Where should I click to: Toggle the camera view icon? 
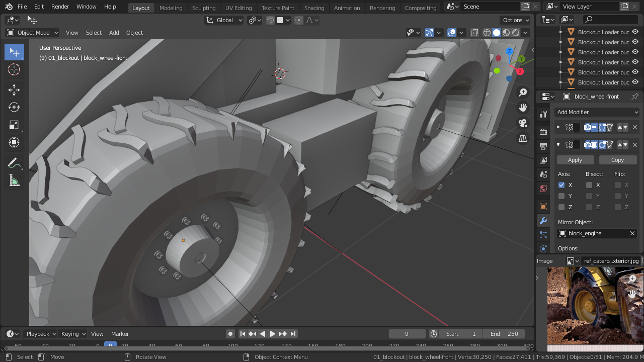point(523,123)
